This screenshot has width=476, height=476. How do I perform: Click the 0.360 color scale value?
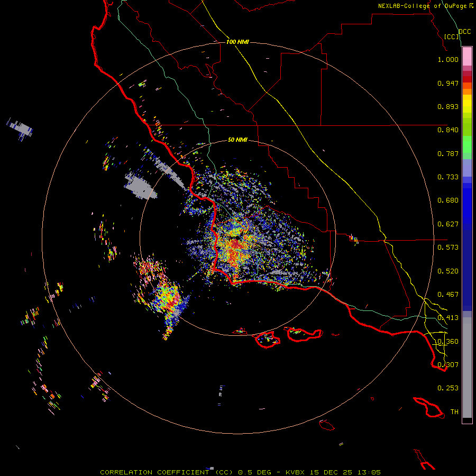[x=448, y=342]
